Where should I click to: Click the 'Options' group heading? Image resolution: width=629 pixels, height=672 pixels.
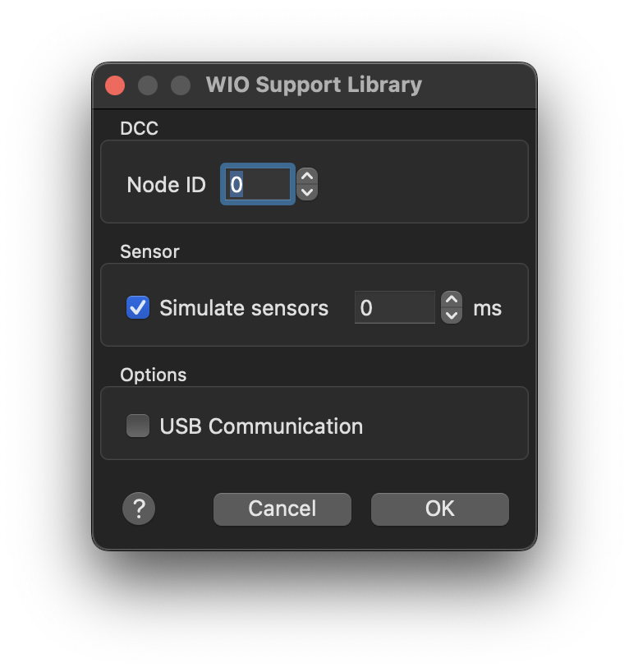154,375
